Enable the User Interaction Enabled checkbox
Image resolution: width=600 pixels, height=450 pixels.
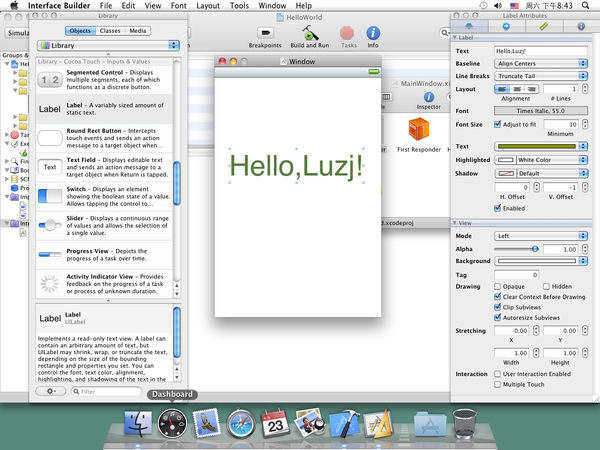[497, 374]
